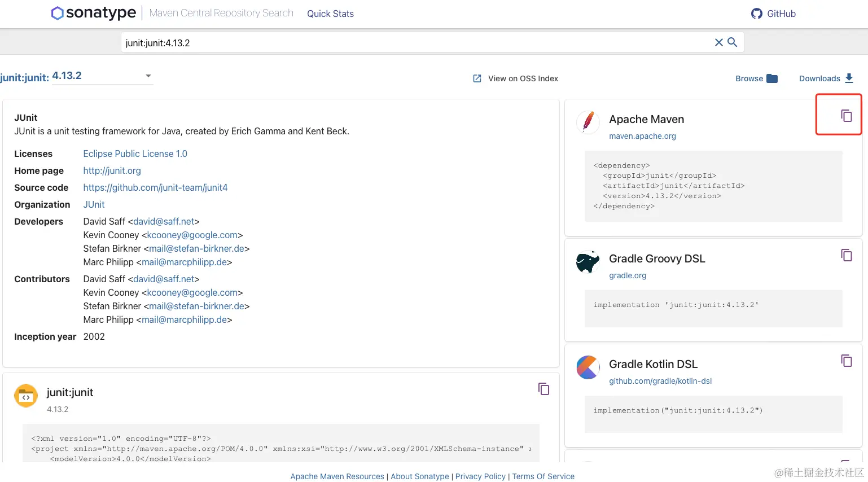Click the Downloads arrow icon

[849, 78]
